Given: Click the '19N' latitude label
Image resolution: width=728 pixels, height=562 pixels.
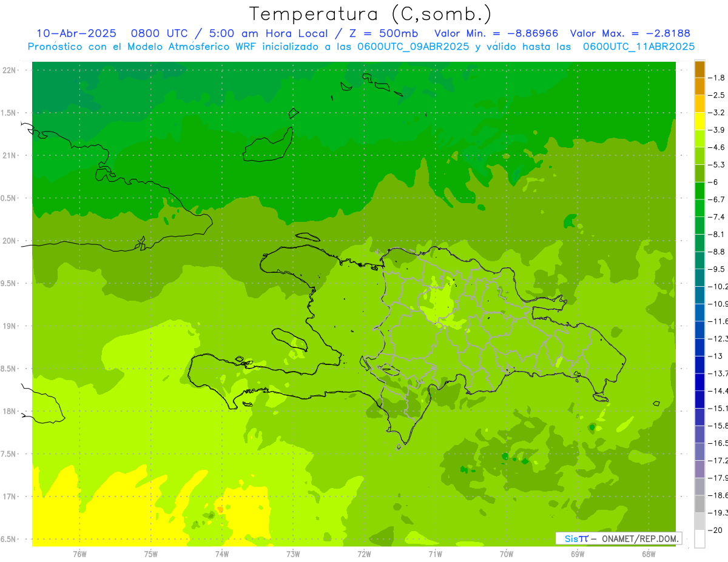Looking at the screenshot, I should click(x=10, y=326).
